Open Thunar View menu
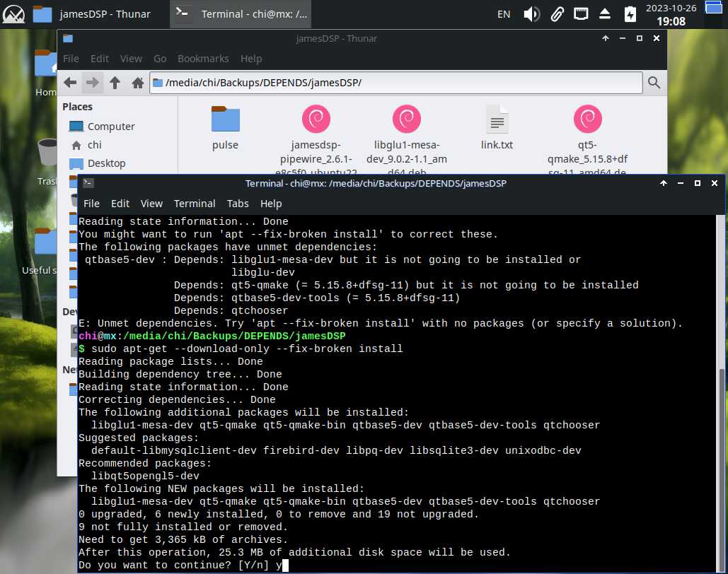This screenshot has width=728, height=574. coord(131,59)
